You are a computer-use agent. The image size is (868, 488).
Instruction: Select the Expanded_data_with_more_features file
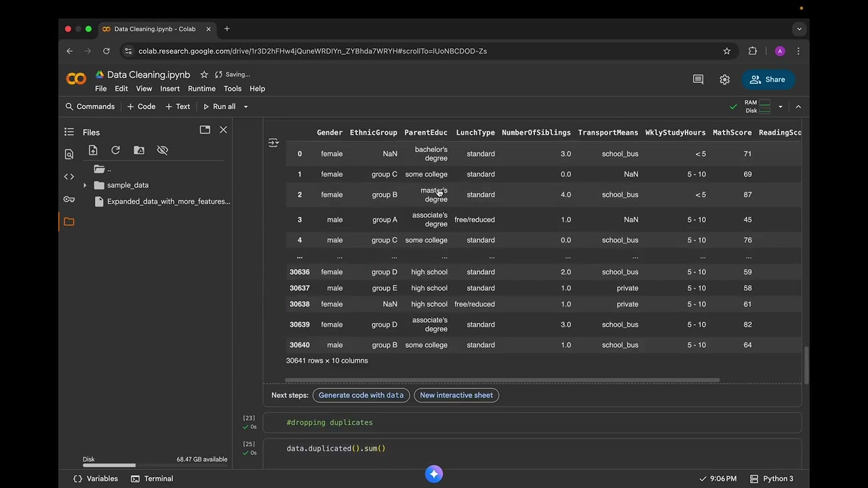163,201
